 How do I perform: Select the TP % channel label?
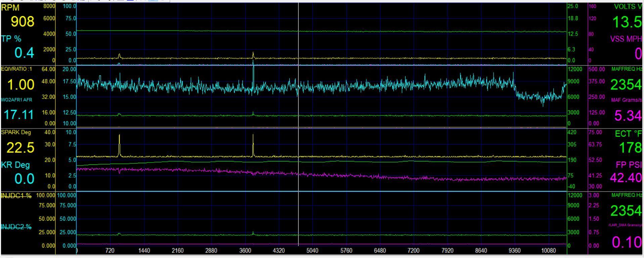[11, 39]
